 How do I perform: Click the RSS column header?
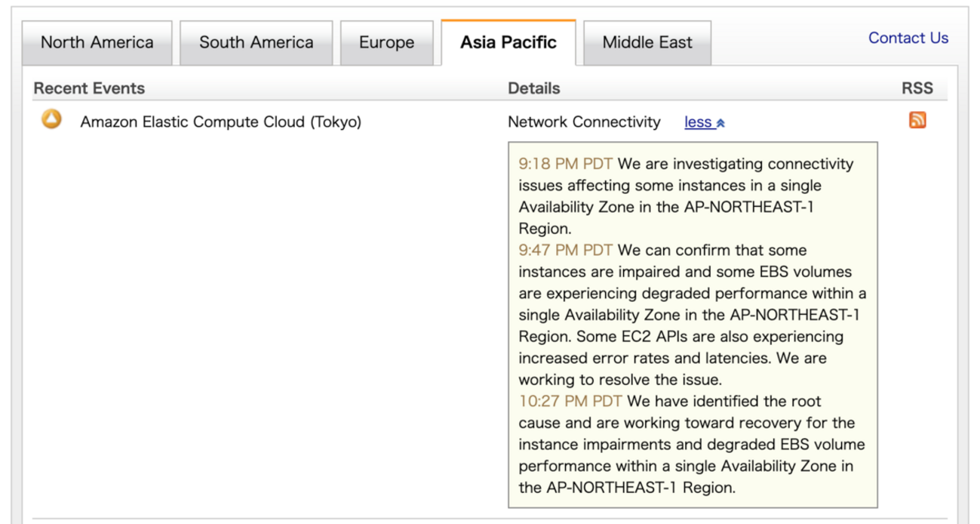click(917, 88)
